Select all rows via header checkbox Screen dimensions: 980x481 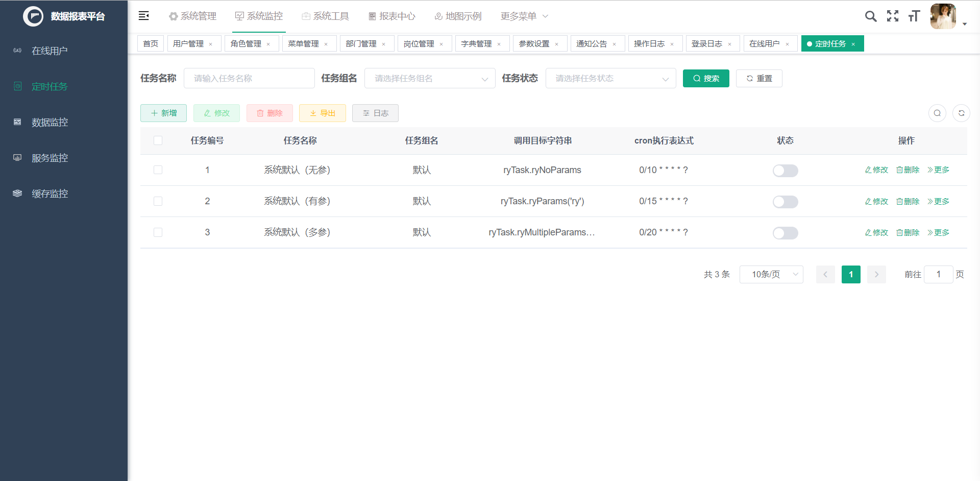(x=158, y=140)
